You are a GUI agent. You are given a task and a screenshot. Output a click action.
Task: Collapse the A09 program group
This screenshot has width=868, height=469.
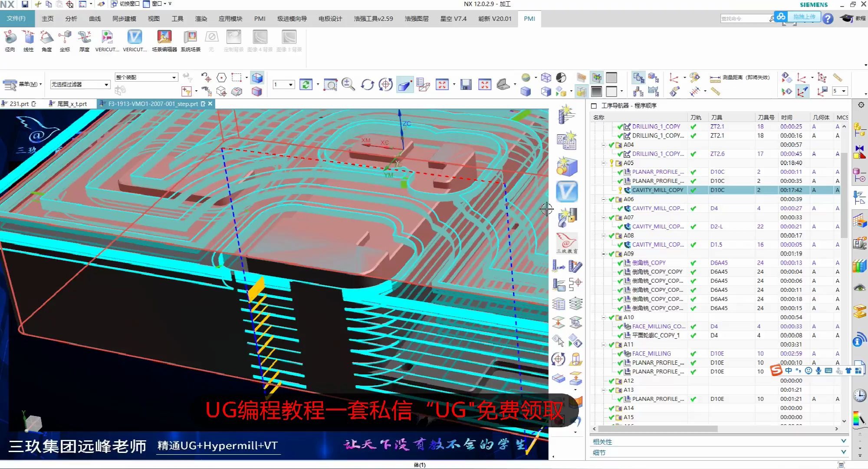point(604,254)
